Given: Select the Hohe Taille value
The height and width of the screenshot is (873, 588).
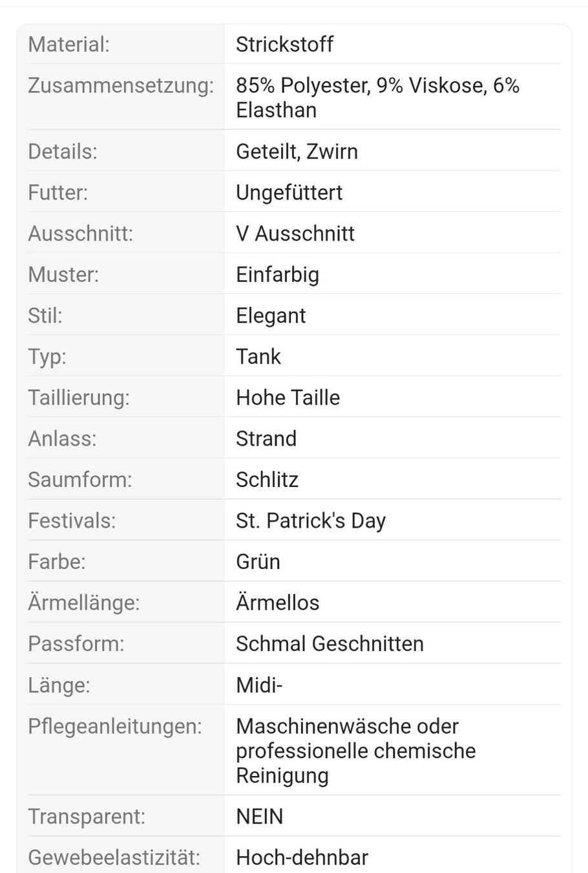Looking at the screenshot, I should [288, 398].
